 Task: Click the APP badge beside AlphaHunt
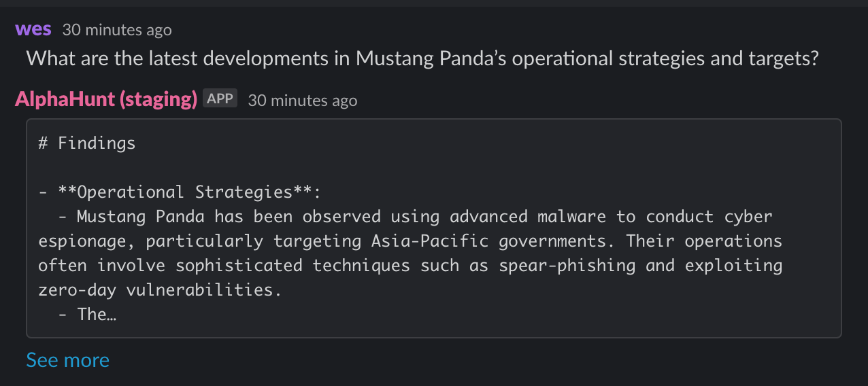point(220,99)
